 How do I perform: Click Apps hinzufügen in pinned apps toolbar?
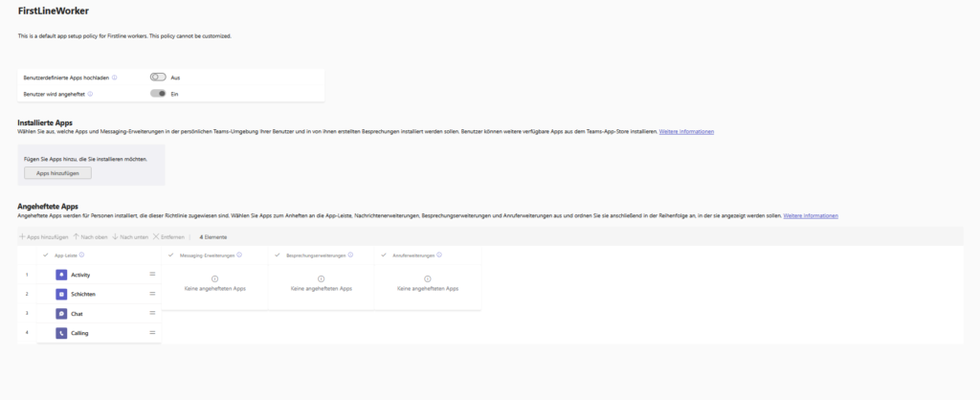[x=44, y=236]
